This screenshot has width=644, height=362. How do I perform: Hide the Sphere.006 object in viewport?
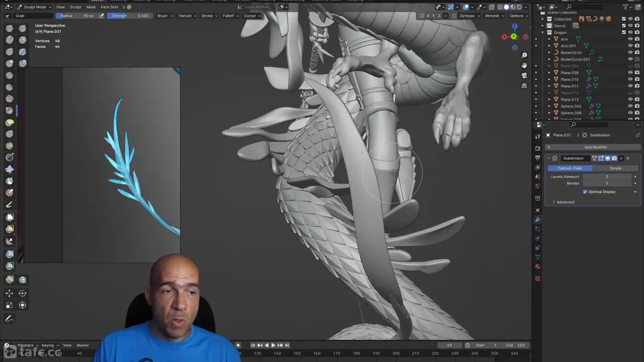coord(630,106)
